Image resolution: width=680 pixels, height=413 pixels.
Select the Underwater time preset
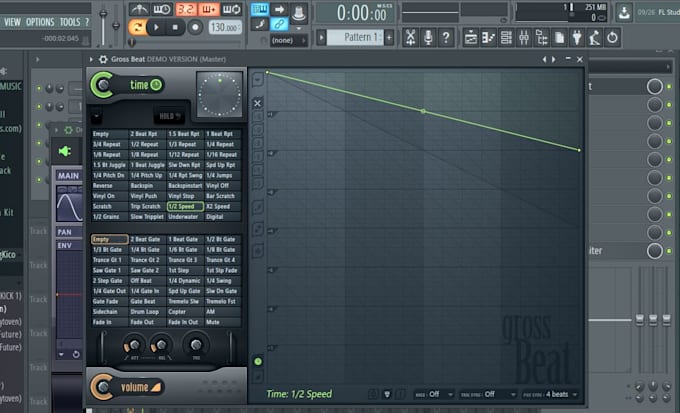183,216
